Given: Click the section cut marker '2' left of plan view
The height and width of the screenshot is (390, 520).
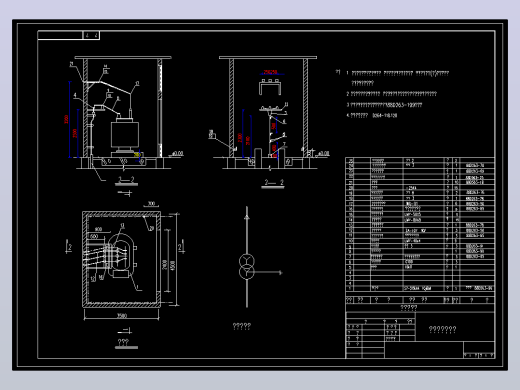Looking at the screenshot, I should click(69, 247).
